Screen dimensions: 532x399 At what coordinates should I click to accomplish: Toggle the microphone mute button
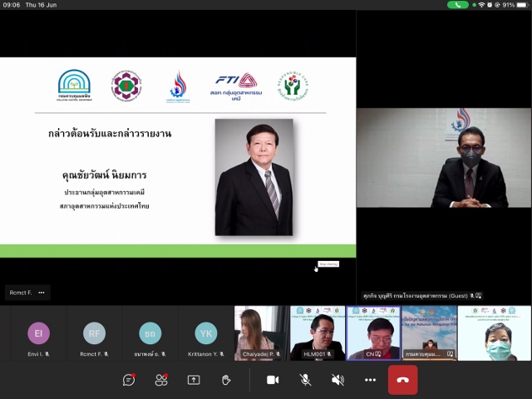305,380
